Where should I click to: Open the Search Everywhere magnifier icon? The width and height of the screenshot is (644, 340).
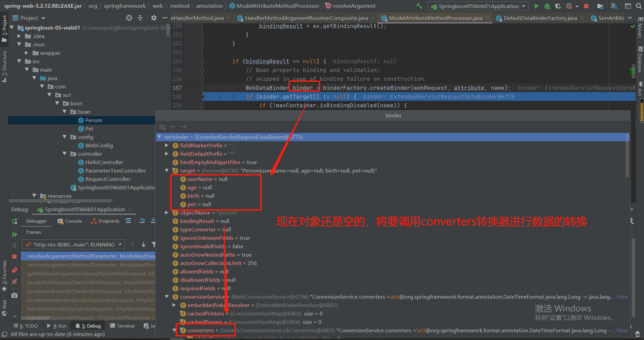639,6
